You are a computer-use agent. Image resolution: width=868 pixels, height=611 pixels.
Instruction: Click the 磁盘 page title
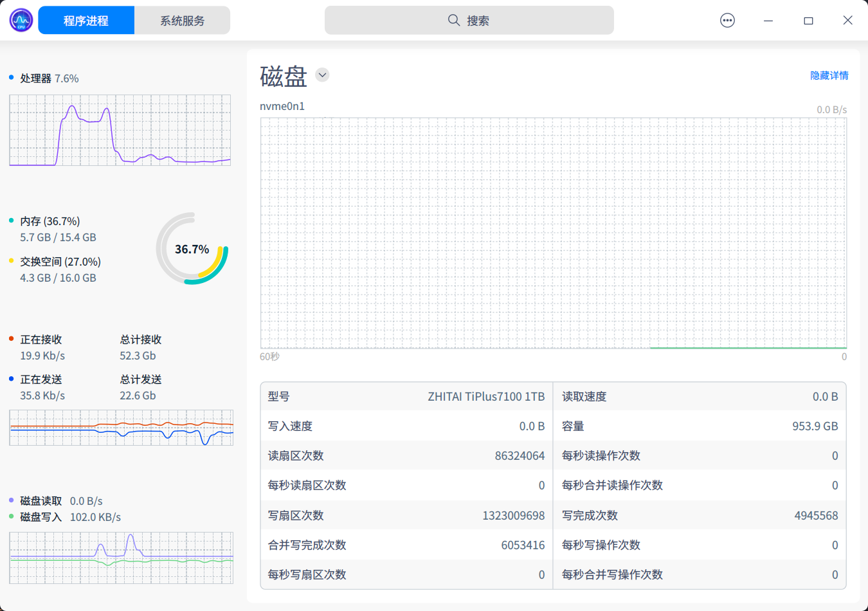click(x=284, y=77)
